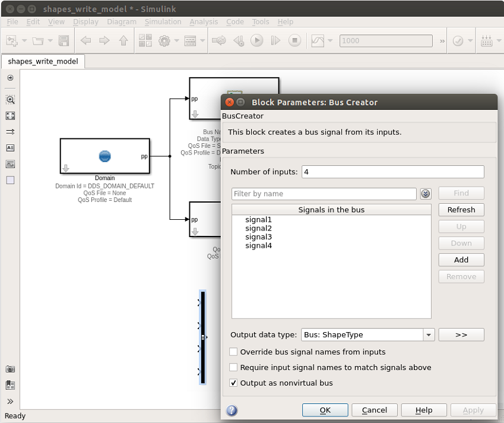Click the Viewmarks palette icon
The height and width of the screenshot is (423, 504).
pyautogui.click(x=10, y=385)
